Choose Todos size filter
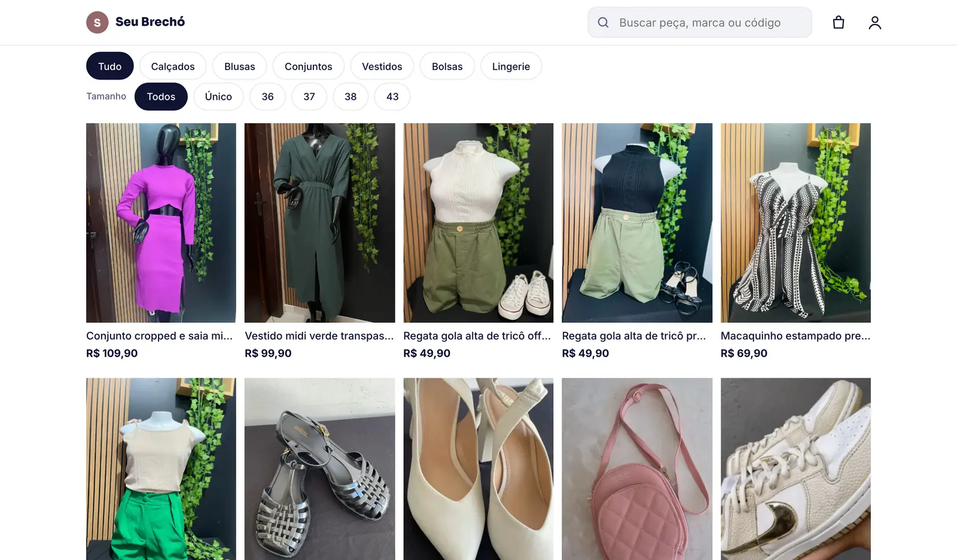The image size is (957, 560). tap(161, 97)
